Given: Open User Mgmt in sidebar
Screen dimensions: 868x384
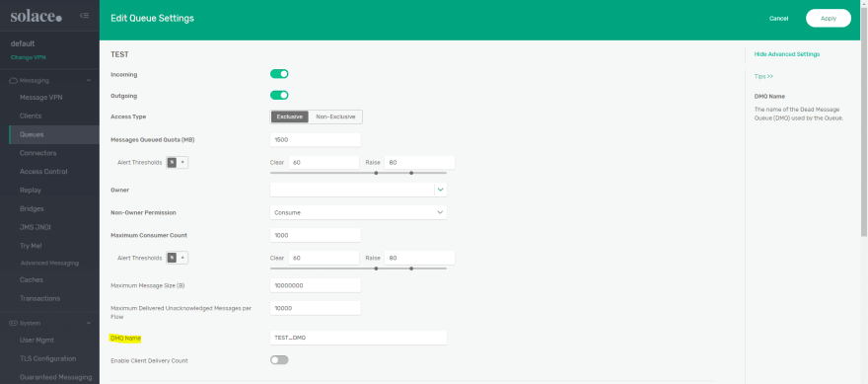Looking at the screenshot, I should coord(36,340).
